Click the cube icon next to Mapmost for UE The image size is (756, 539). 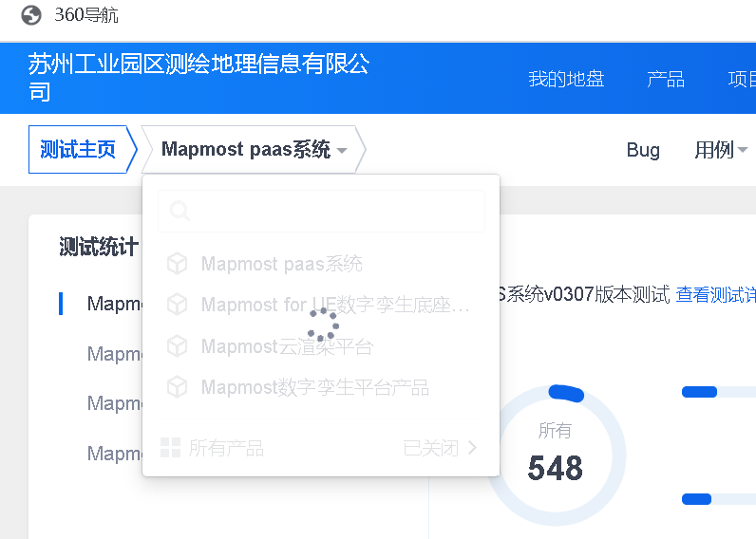177,305
